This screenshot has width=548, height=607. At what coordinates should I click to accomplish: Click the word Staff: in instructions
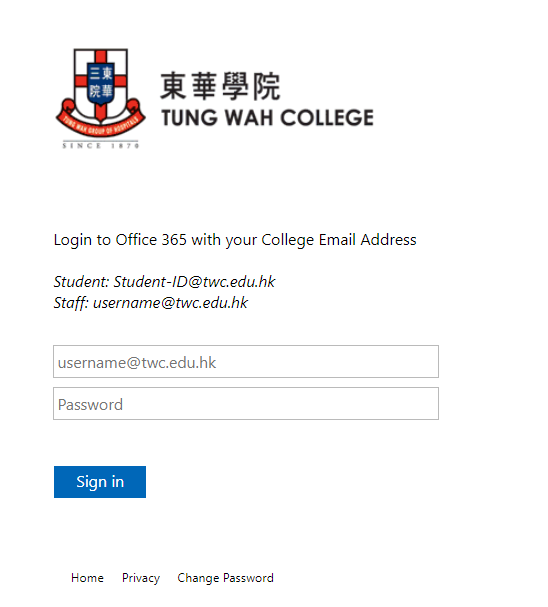[72, 303]
